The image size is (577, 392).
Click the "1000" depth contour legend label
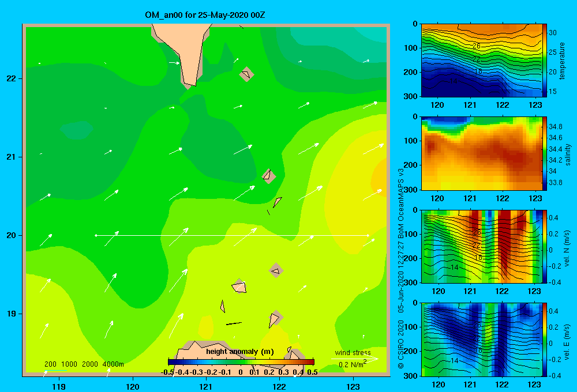pyautogui.click(x=69, y=364)
